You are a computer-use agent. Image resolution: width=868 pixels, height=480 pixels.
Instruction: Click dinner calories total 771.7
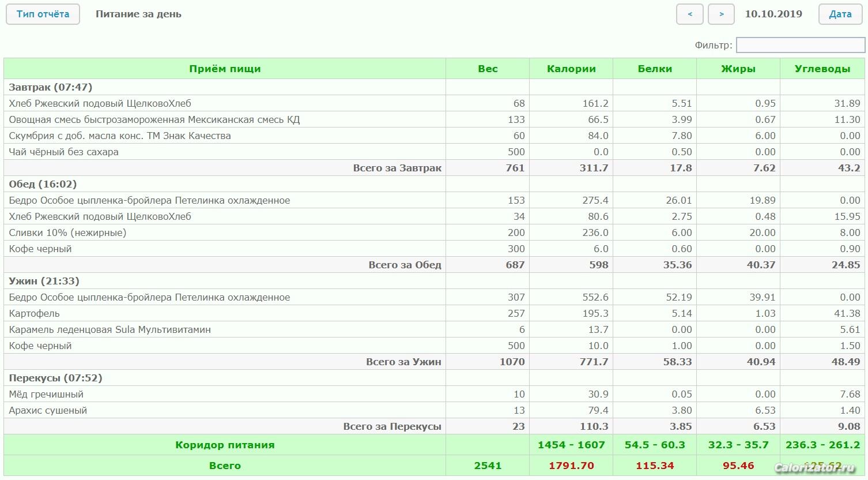coord(594,362)
